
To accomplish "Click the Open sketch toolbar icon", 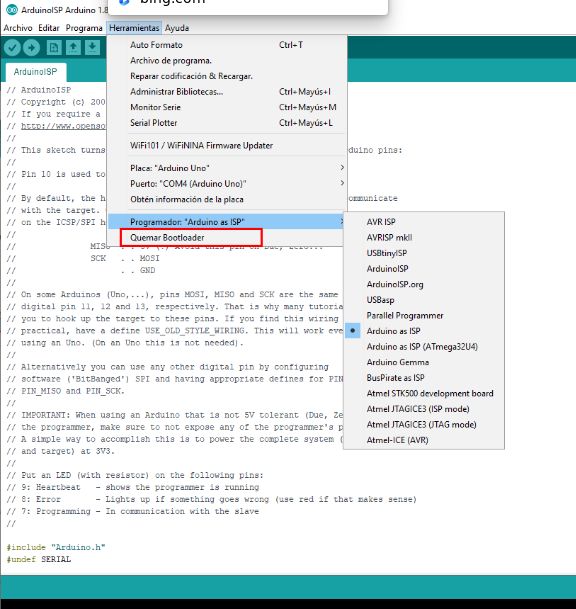I will pyautogui.click(x=73, y=48).
